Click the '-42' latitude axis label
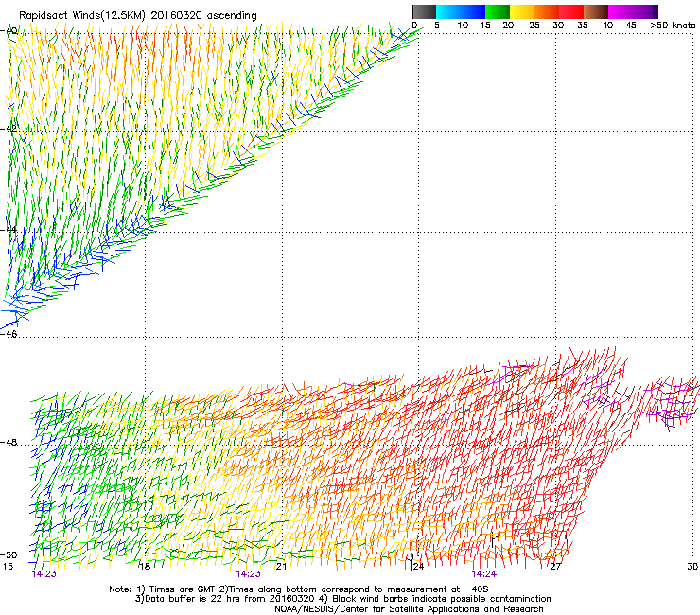The height and width of the screenshot is (615, 700). click(9, 129)
